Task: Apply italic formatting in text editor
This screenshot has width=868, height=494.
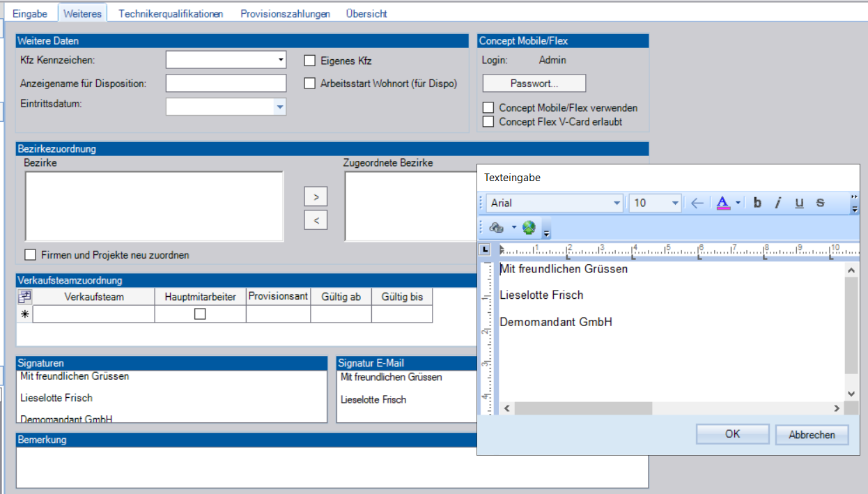Action: click(x=778, y=203)
